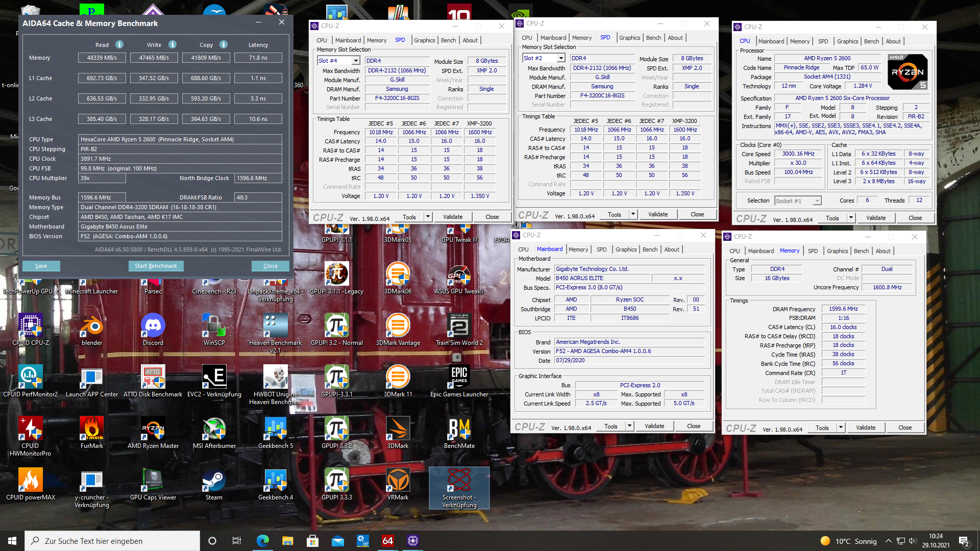The width and height of the screenshot is (980, 551).
Task: Expand Tools arrow in CPU tab CPU-Z window
Action: pos(851,218)
